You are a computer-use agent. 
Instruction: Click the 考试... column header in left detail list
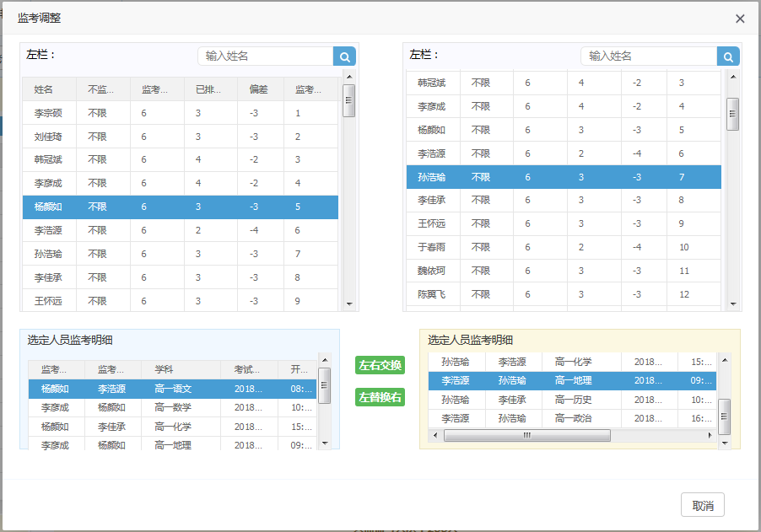[249, 369]
